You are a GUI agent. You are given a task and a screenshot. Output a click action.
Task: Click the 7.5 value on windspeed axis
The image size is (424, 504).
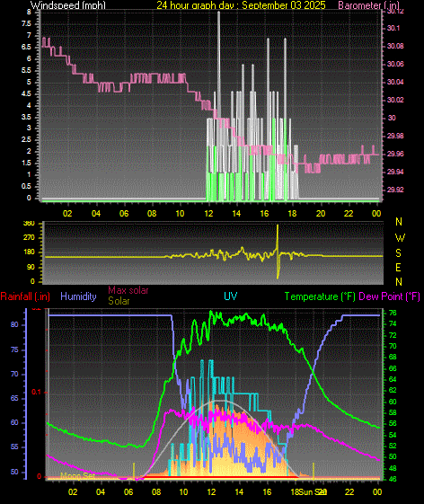[26, 23]
